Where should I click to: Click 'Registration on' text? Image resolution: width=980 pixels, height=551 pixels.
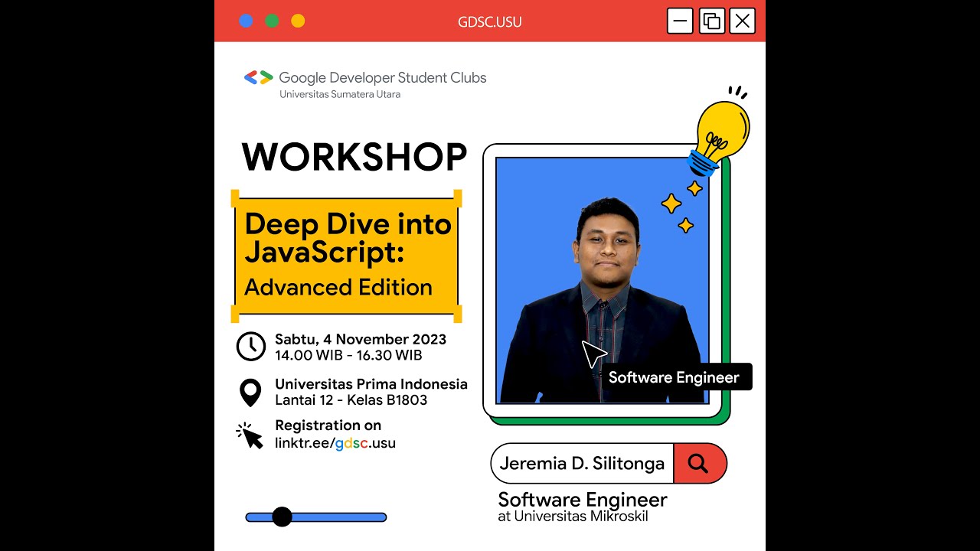[328, 425]
